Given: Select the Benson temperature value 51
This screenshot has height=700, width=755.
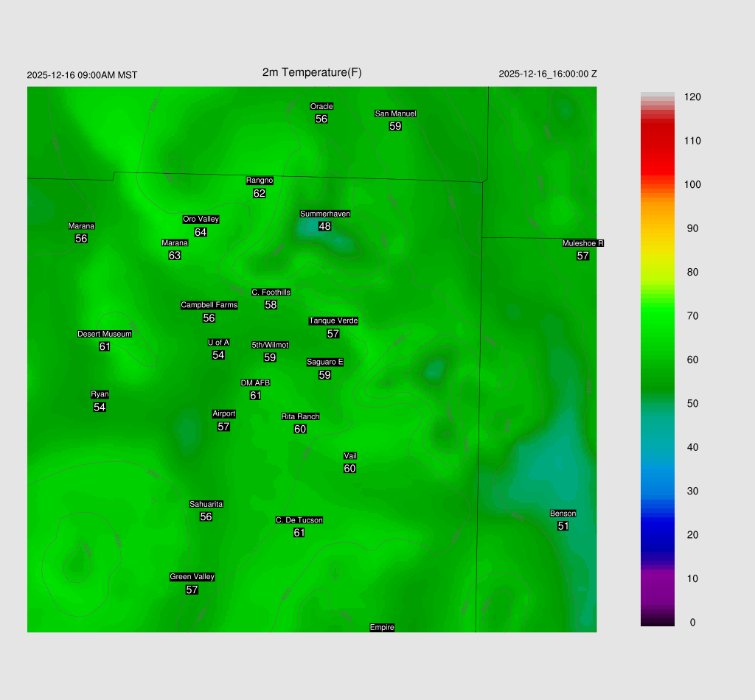Looking at the screenshot, I should [x=563, y=526].
